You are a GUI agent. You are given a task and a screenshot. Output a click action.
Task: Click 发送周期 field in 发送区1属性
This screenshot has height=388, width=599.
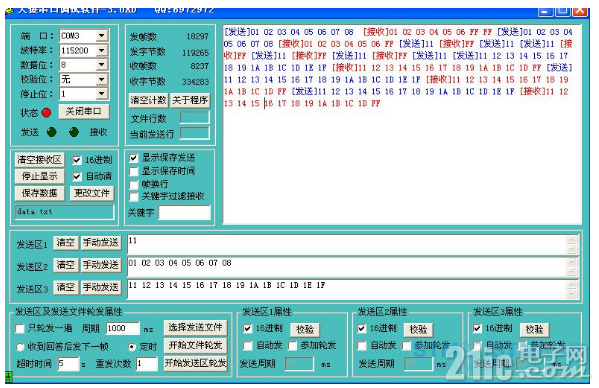(x=299, y=364)
